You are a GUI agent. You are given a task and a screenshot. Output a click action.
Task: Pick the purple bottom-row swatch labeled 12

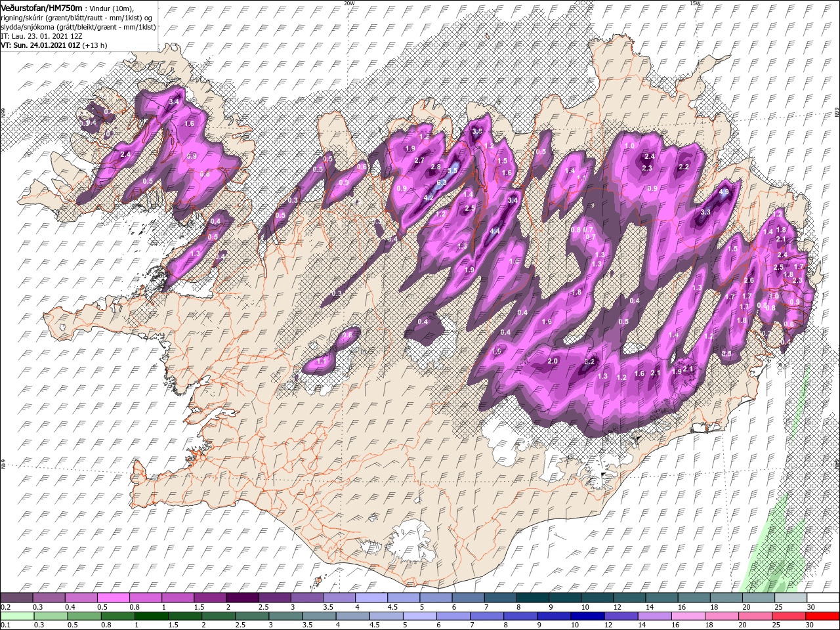pos(621,616)
